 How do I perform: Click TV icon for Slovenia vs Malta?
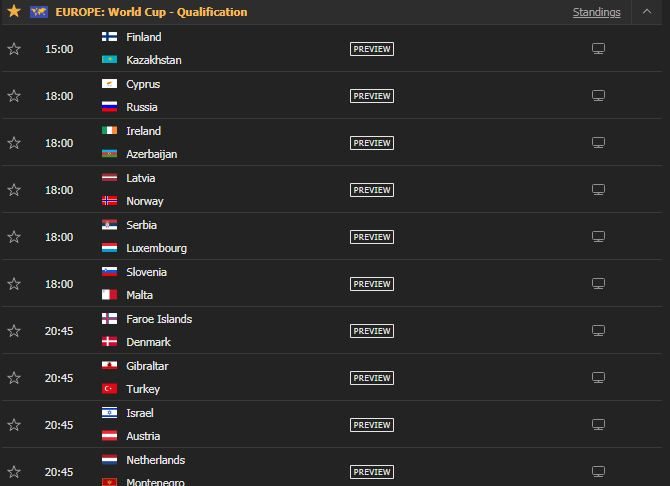(598, 284)
